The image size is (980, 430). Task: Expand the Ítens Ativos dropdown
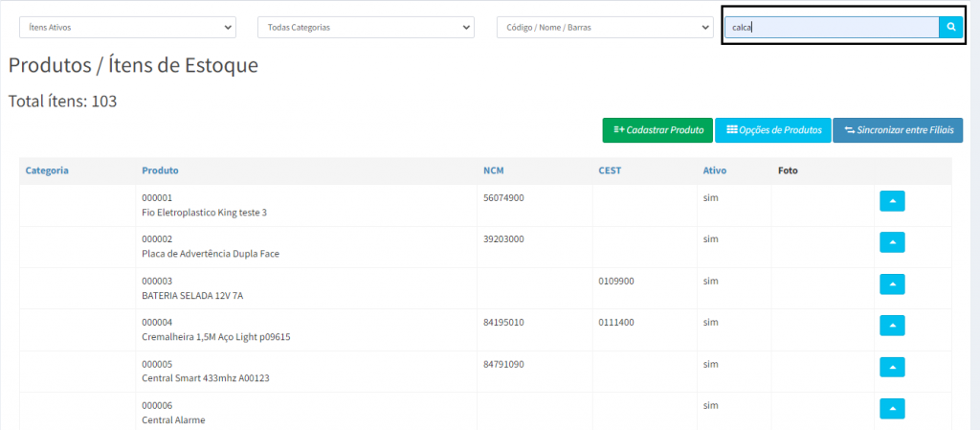[127, 28]
